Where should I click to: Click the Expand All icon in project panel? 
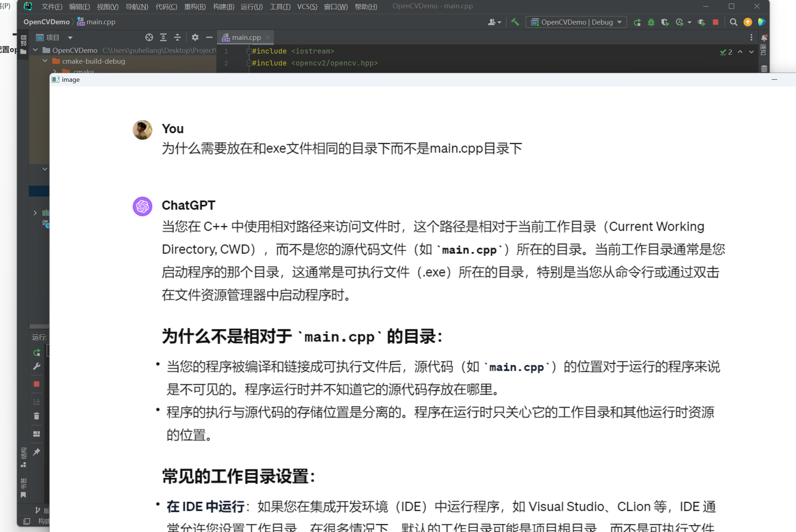163,37
